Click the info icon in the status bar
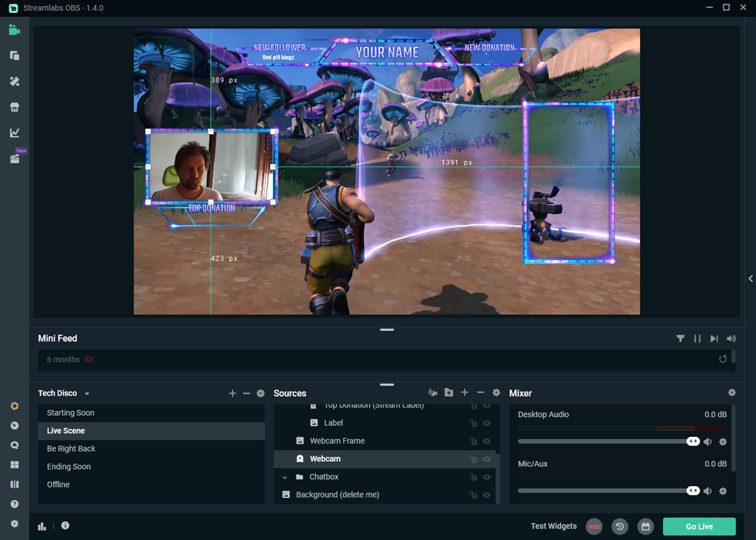This screenshot has height=540, width=756. tap(65, 526)
